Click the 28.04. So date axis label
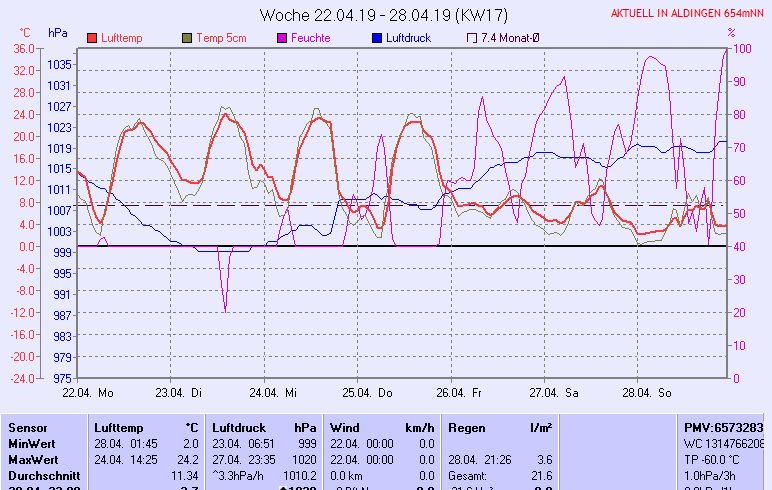The image size is (772, 490). click(650, 393)
